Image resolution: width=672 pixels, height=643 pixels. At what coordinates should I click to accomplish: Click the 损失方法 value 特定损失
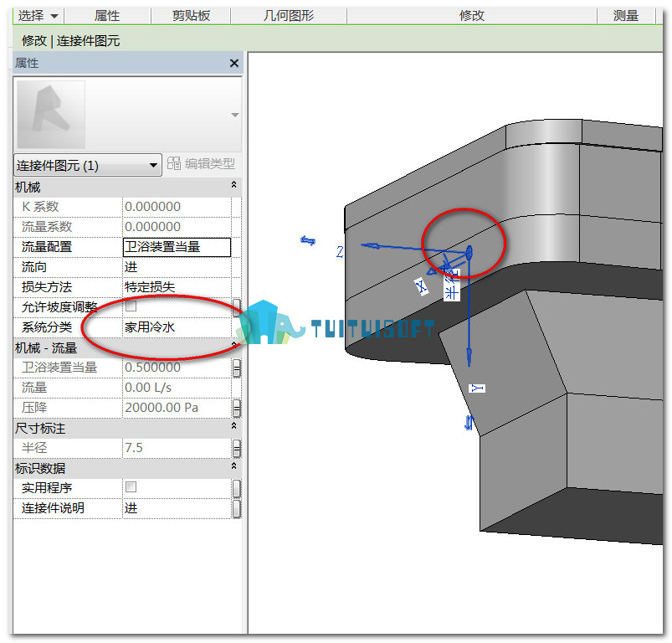click(x=177, y=287)
